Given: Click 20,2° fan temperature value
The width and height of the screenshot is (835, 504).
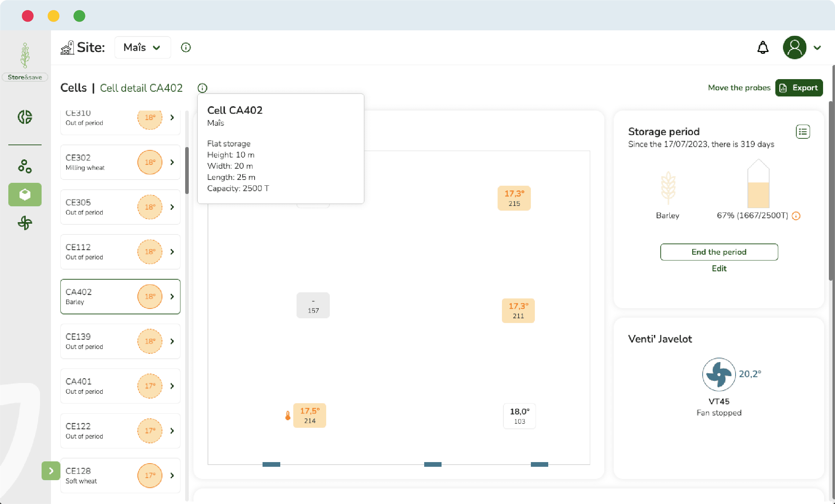Looking at the screenshot, I should pyautogui.click(x=750, y=374).
